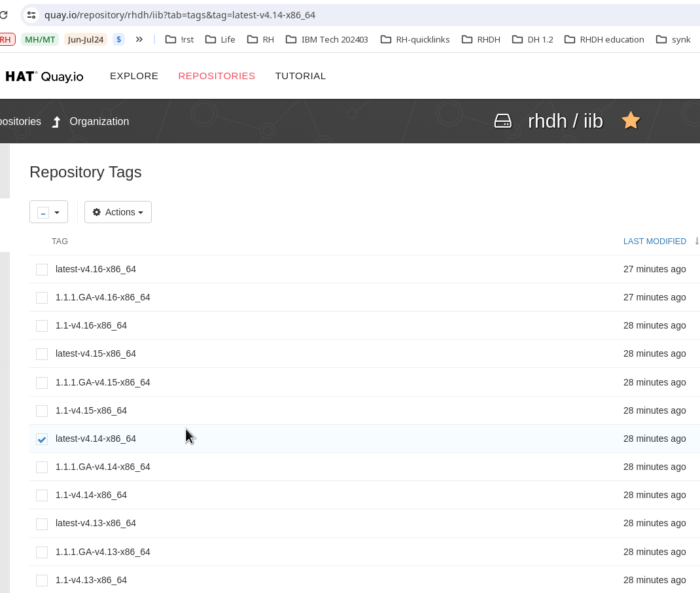Viewport: 700px width, 593px height.
Task: Click the repository star favorite icon
Action: 631,121
